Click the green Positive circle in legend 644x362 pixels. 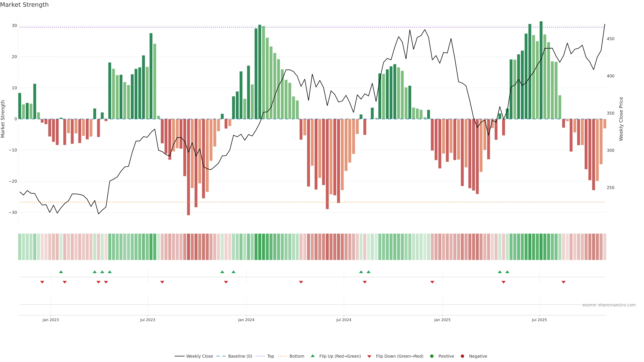coord(432,356)
